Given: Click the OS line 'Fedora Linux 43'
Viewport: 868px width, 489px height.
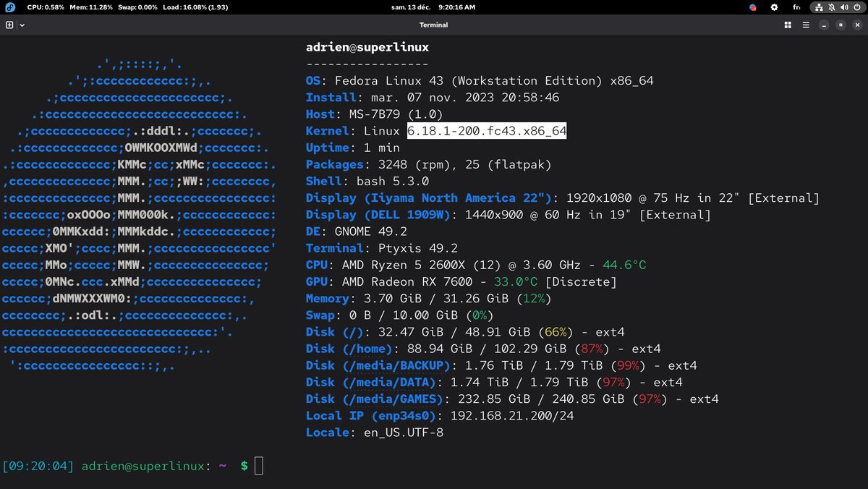Looking at the screenshot, I should pyautogui.click(x=480, y=81).
